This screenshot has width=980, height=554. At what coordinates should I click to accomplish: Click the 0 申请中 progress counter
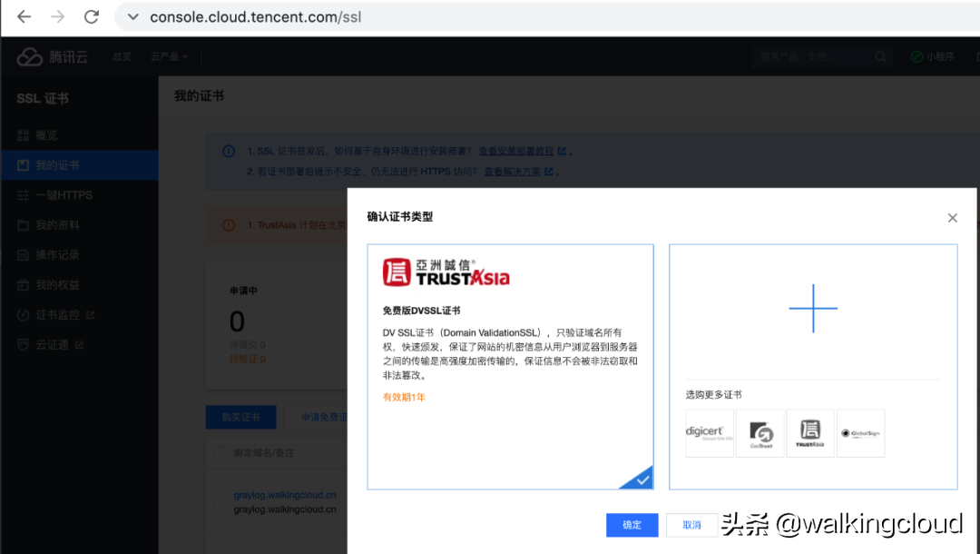pos(237,321)
